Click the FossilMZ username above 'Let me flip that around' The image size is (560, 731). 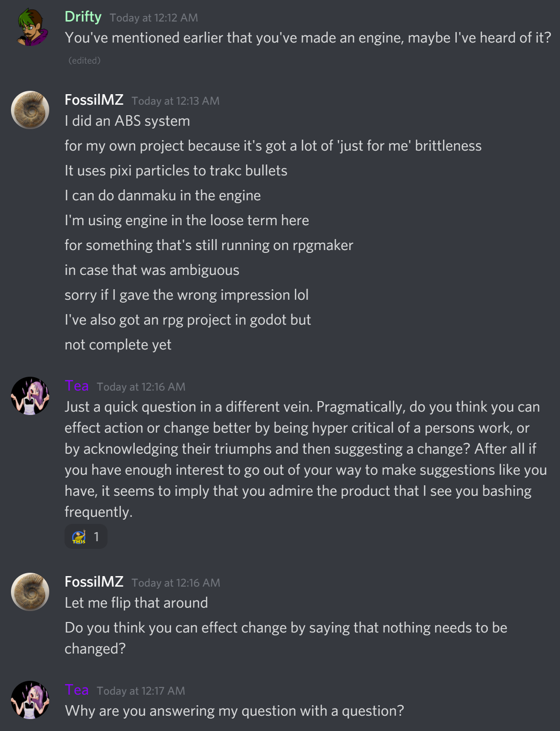(x=94, y=582)
